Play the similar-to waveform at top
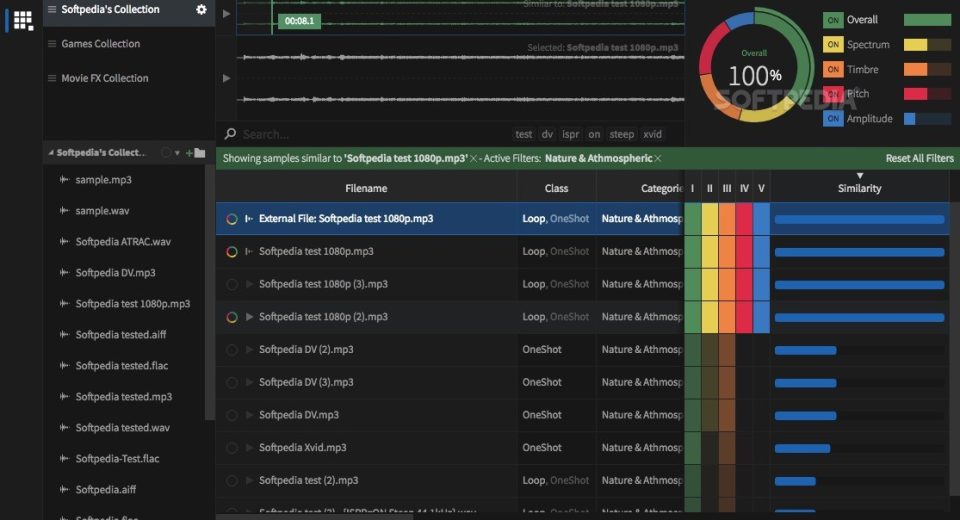Image resolution: width=960 pixels, height=520 pixels. click(x=227, y=13)
